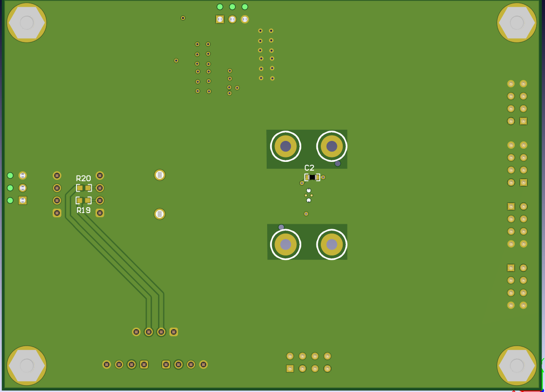The image size is (545, 392).
Task: Select the left-edge green indicator pad row
Action: (10, 188)
